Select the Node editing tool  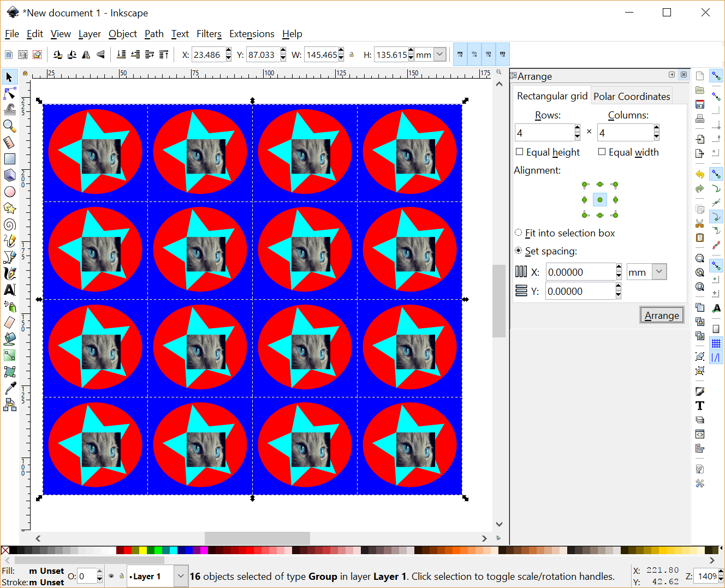click(x=9, y=93)
